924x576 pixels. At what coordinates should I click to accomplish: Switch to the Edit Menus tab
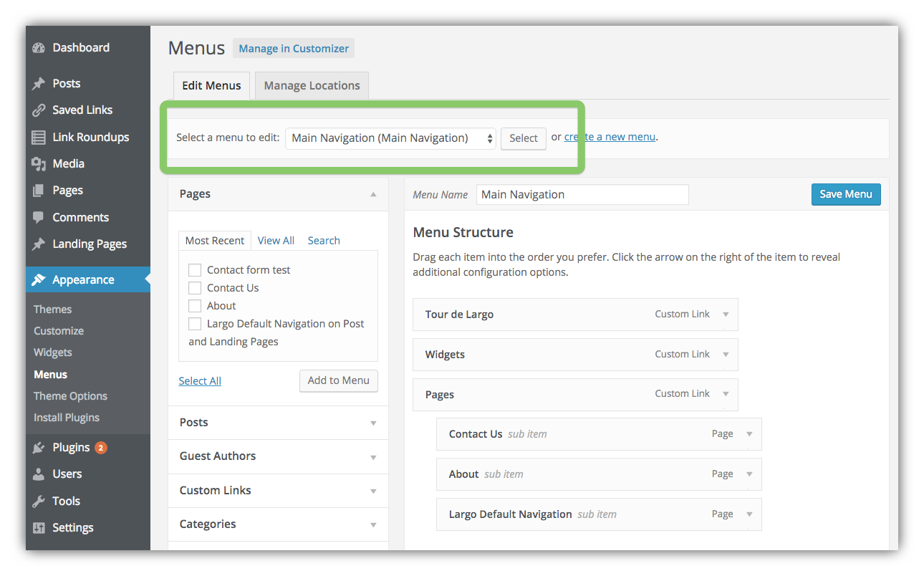click(211, 85)
